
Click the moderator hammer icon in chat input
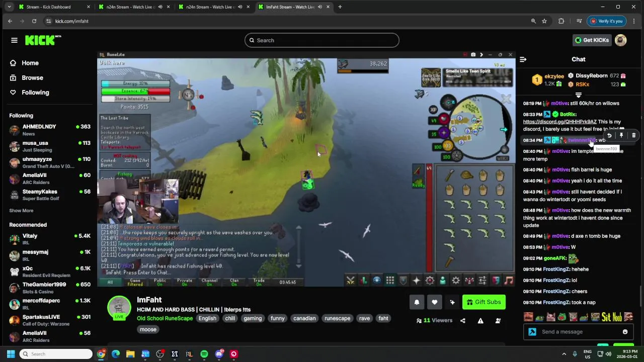point(532,332)
